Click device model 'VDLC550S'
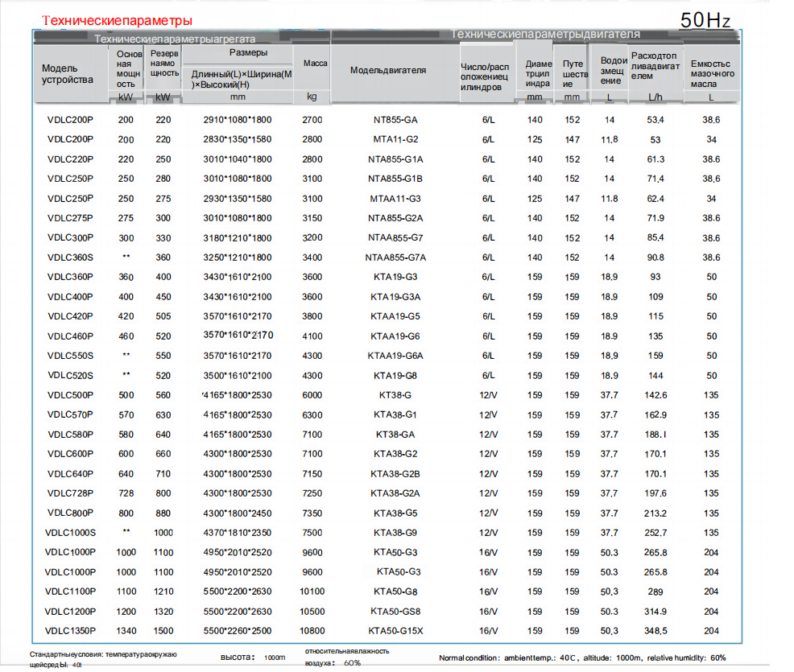 [70, 356]
